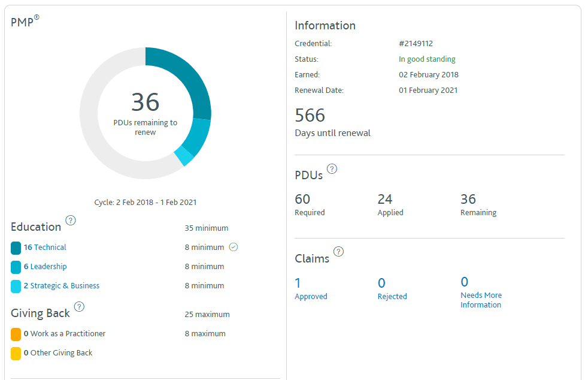Image resolution: width=588 pixels, height=380 pixels.
Task: Click the light cyan Strategic & Business swatch
Action: (16, 286)
